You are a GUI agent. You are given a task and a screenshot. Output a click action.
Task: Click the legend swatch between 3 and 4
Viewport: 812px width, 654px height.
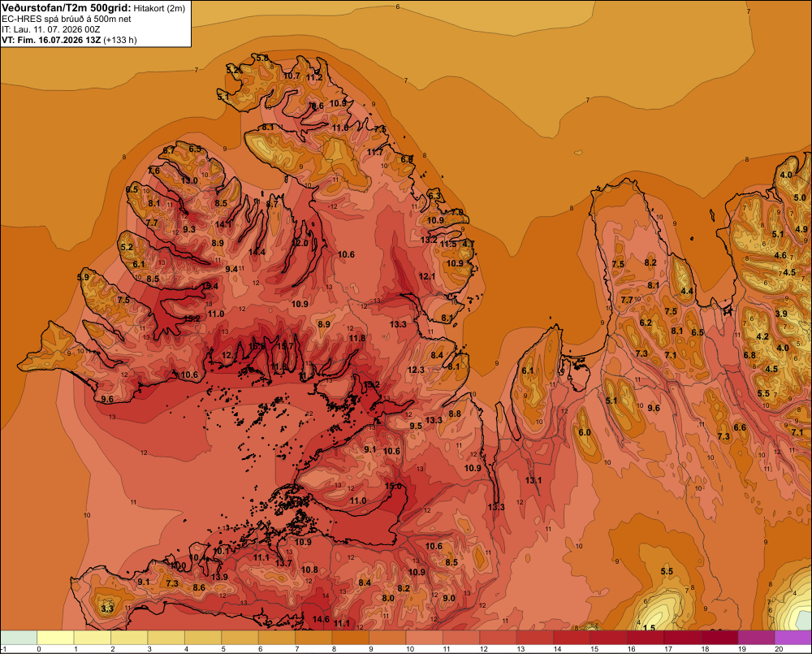(166, 638)
